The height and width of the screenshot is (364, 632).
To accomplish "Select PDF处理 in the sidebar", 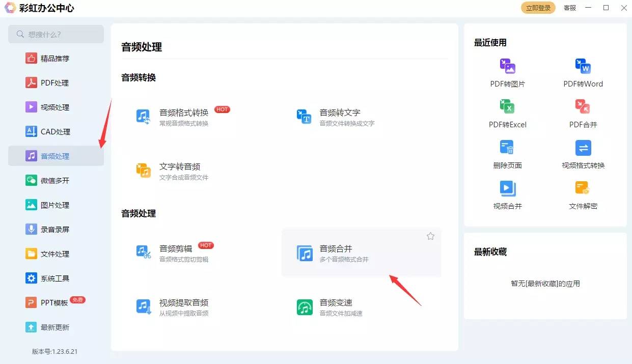I will 56,82.
